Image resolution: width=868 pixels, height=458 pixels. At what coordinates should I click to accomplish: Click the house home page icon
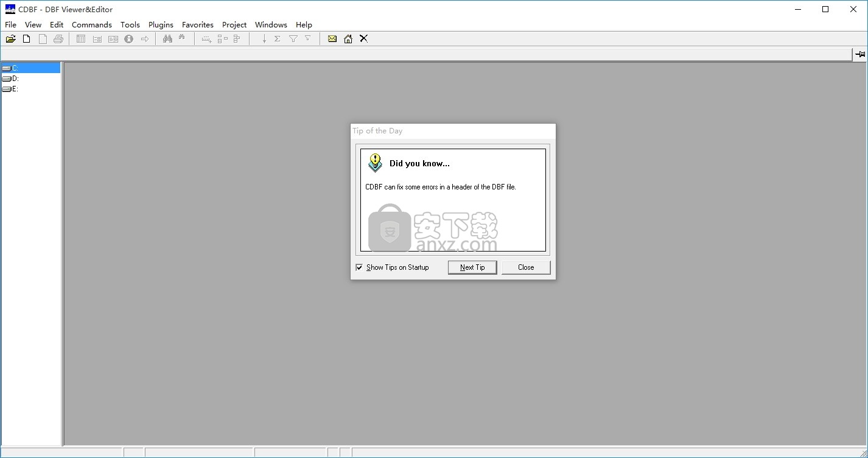pos(348,39)
